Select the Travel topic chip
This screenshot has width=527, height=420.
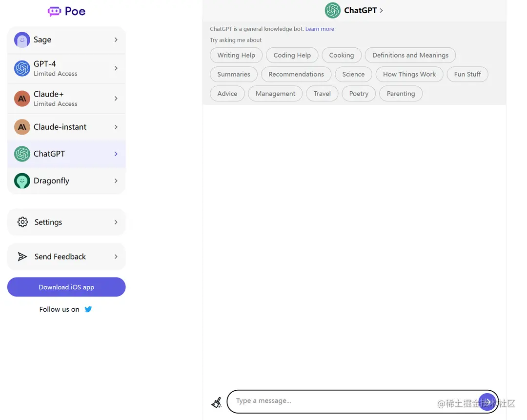point(322,93)
